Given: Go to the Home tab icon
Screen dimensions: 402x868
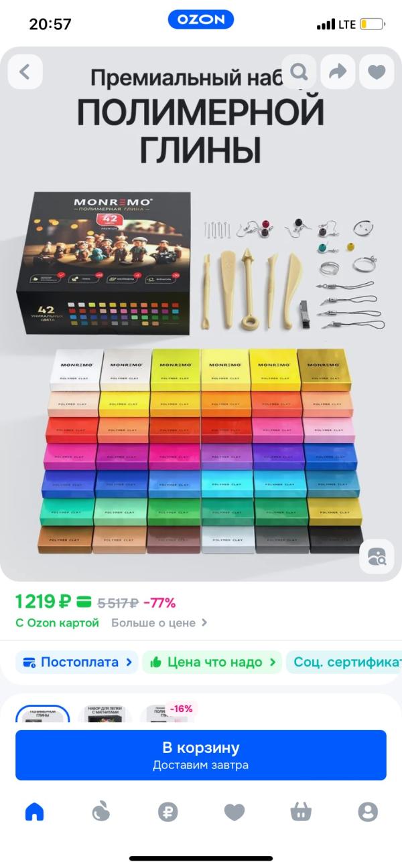Looking at the screenshot, I should pyautogui.click(x=34, y=812).
